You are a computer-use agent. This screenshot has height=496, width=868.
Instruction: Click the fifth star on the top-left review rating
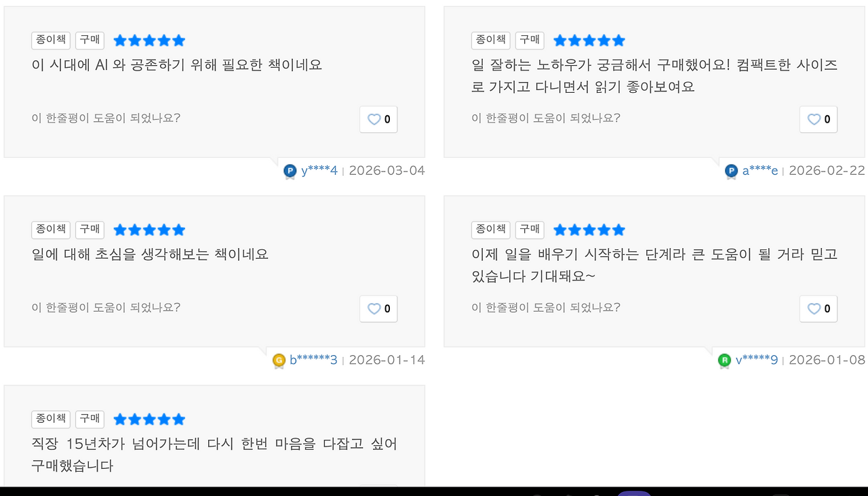(x=178, y=40)
